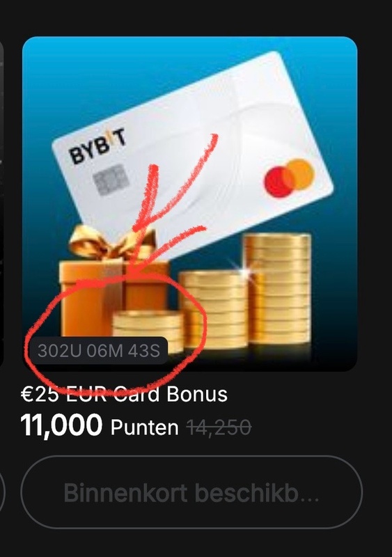Click the chip on the Bybit card
The width and height of the screenshot is (392, 557).
(x=111, y=180)
